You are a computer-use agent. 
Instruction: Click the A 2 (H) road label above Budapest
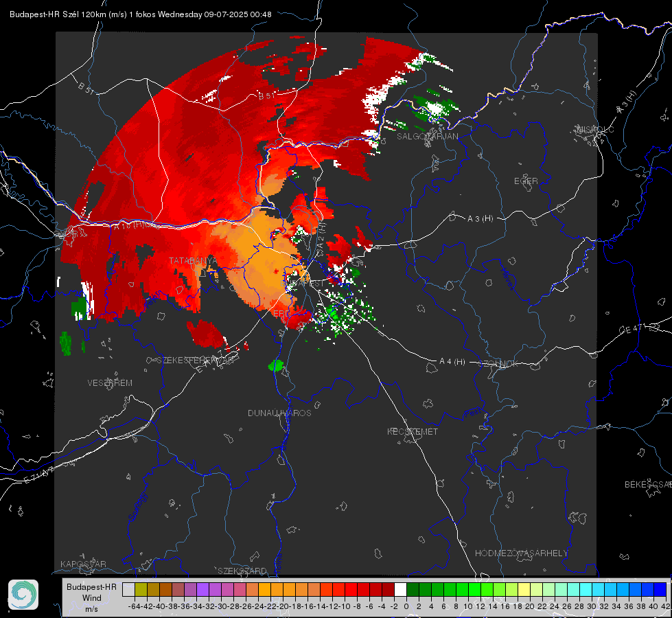pos(321,240)
